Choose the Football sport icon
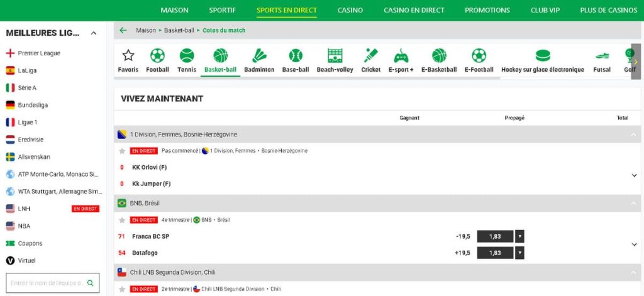Viewport: 644px width, 296px height. (x=157, y=55)
